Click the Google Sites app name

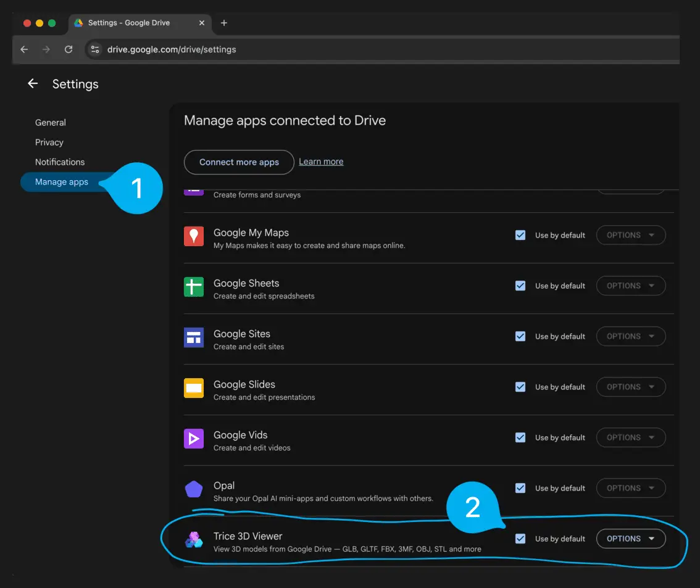pyautogui.click(x=241, y=334)
